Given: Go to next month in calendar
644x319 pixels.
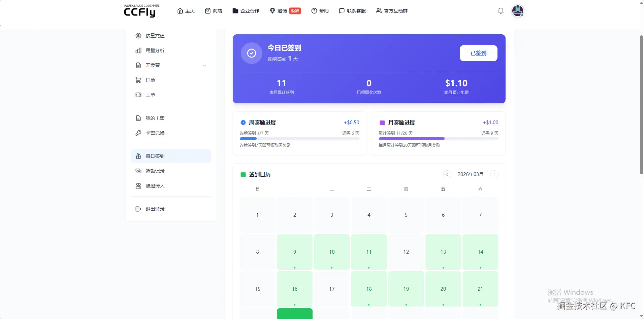Looking at the screenshot, I should click(x=494, y=174).
